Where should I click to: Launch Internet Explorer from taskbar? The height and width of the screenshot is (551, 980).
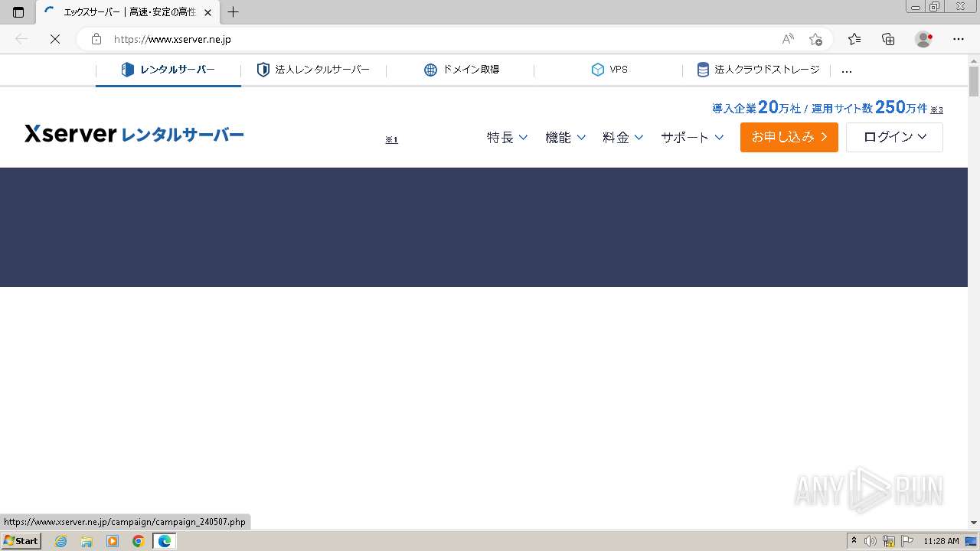click(60, 541)
